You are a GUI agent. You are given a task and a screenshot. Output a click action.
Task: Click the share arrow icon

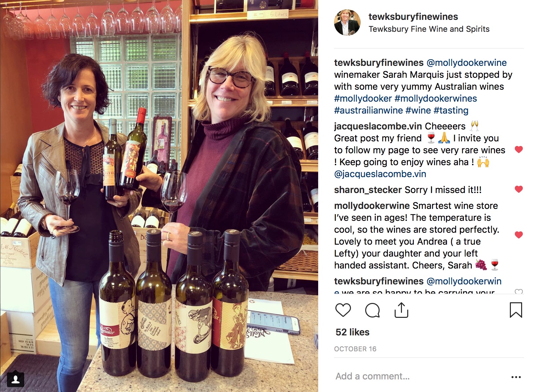(401, 310)
